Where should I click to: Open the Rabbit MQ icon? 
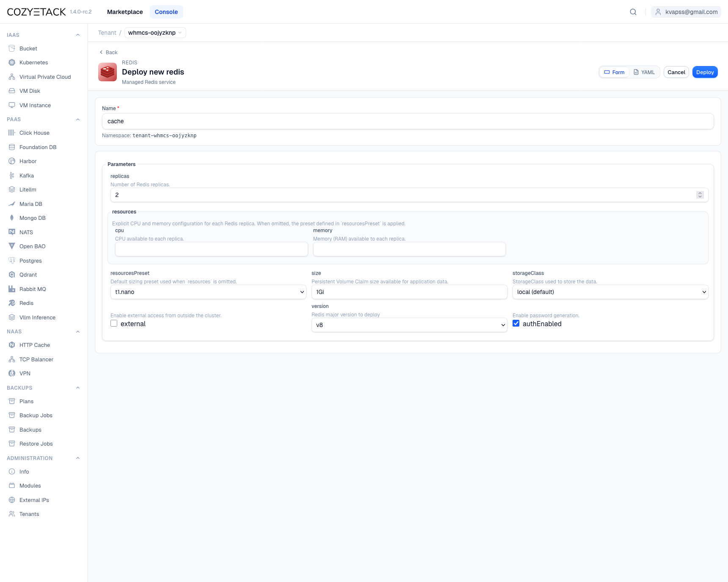12,289
